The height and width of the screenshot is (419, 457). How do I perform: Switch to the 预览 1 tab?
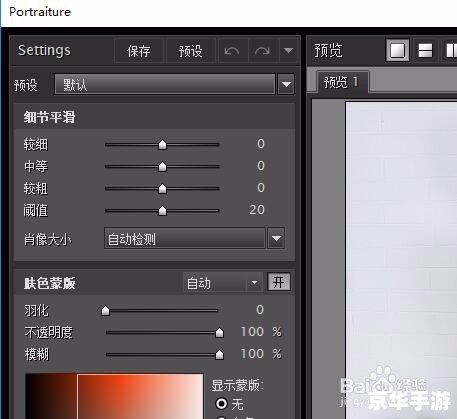[x=342, y=82]
